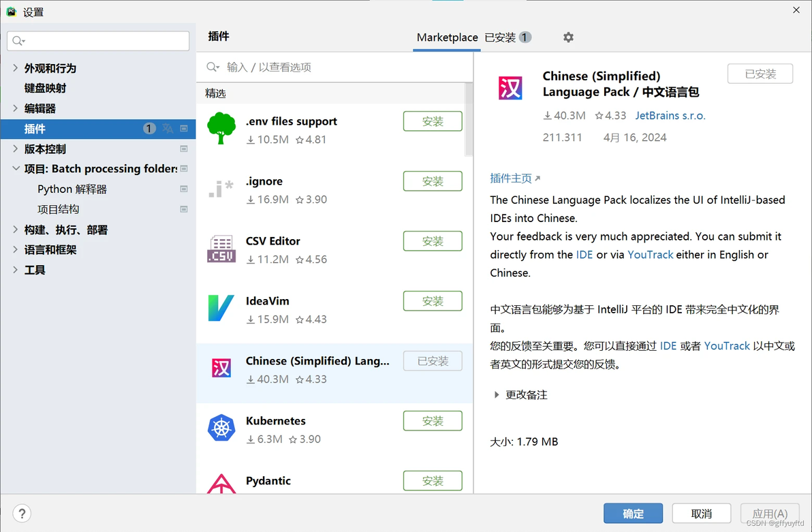Expand 外观和行为 settings section
The height and width of the screenshot is (532, 812).
(15, 68)
